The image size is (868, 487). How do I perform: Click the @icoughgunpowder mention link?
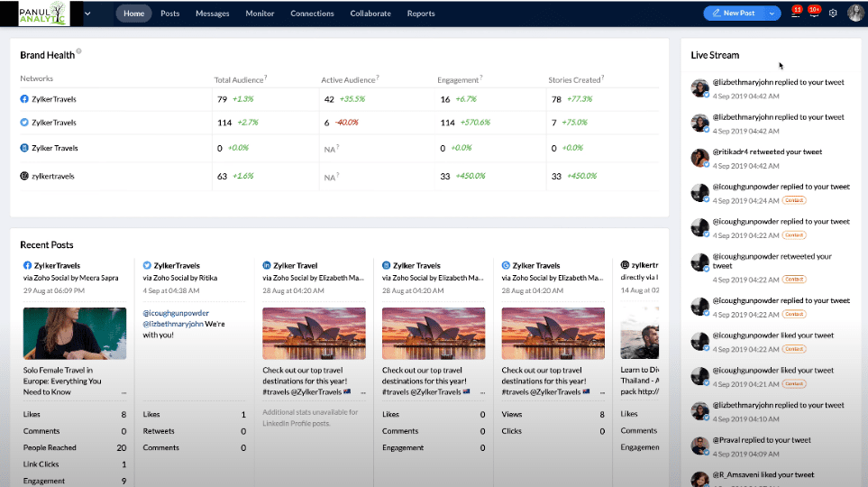pos(176,313)
